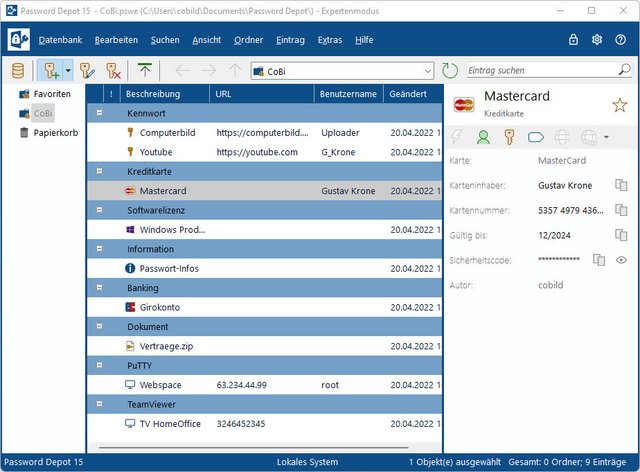Open settings via the gear icon
This screenshot has width=640, height=472.
coord(597,40)
